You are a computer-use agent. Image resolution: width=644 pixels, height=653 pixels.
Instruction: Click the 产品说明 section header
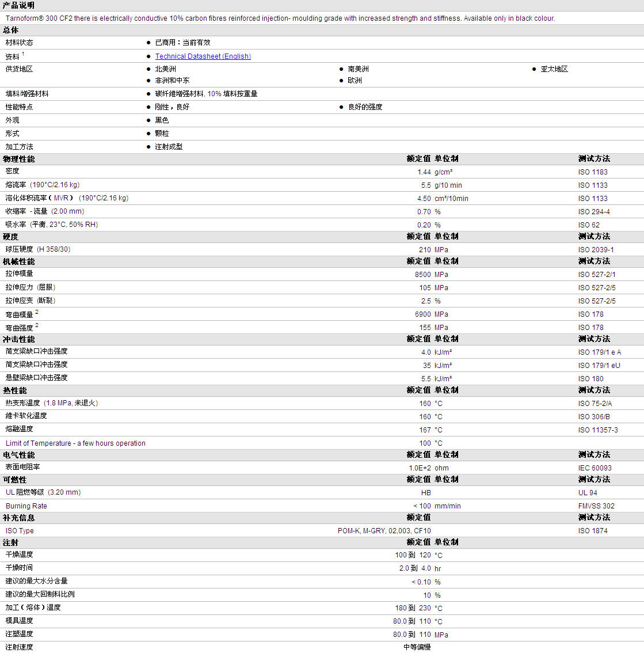pos(19,5)
